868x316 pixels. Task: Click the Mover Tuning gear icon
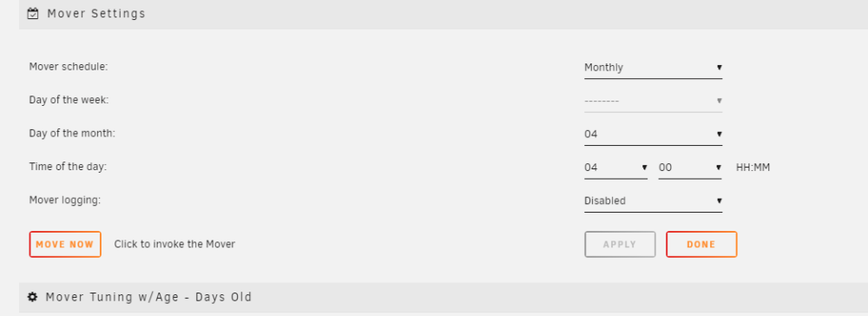click(33, 297)
